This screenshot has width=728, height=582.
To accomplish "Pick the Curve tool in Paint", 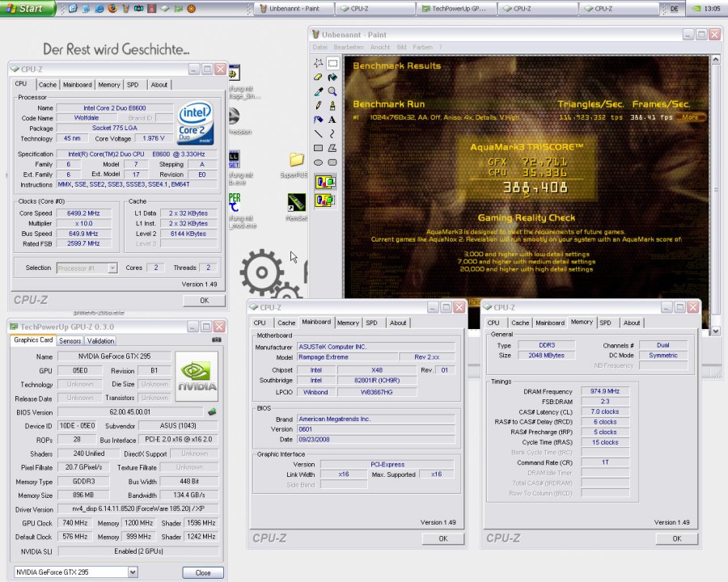I will 332,133.
